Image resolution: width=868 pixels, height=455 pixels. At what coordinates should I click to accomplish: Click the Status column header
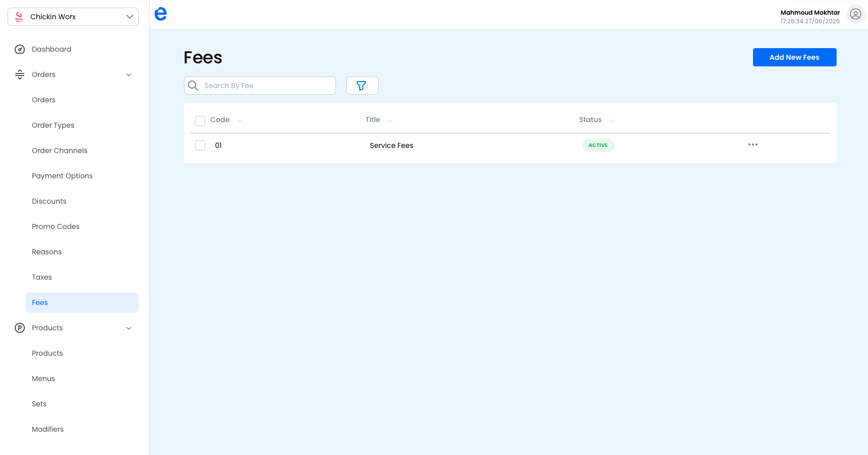(x=590, y=120)
